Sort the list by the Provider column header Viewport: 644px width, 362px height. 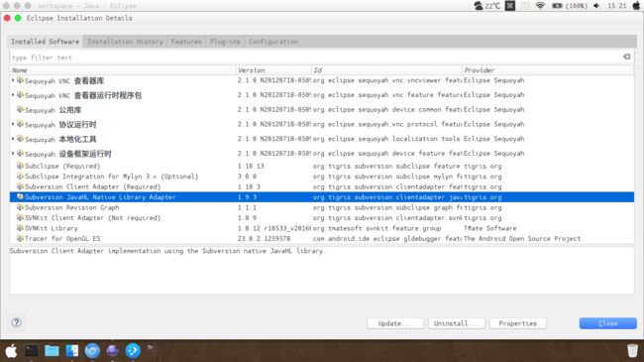pyautogui.click(x=548, y=70)
